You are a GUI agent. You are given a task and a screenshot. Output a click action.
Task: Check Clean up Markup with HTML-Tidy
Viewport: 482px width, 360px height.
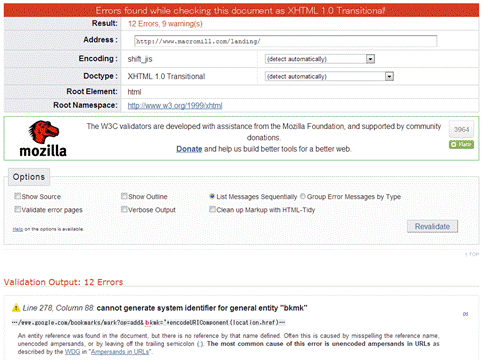212,209
